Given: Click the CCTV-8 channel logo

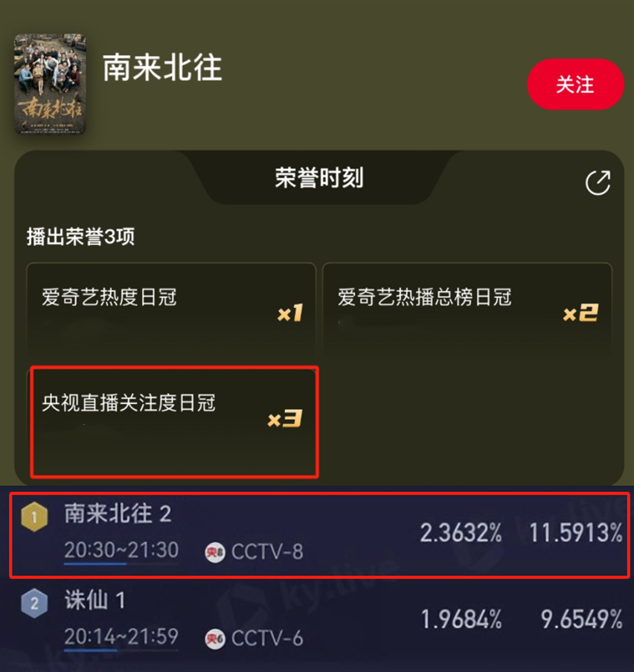Looking at the screenshot, I should tap(215, 552).
